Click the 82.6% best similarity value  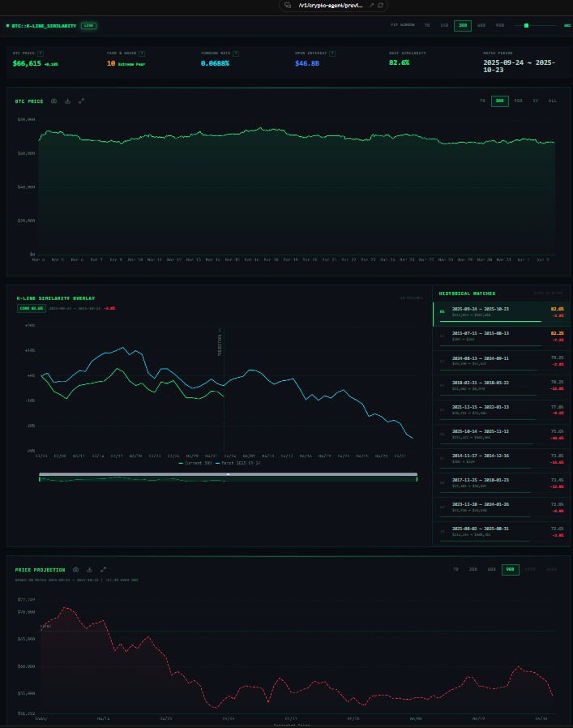point(399,62)
